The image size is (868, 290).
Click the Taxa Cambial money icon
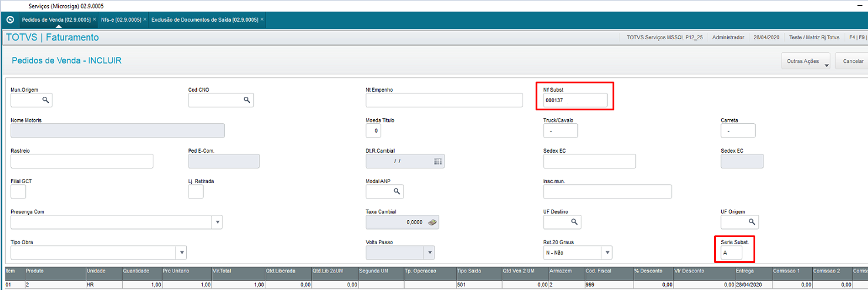tap(432, 222)
